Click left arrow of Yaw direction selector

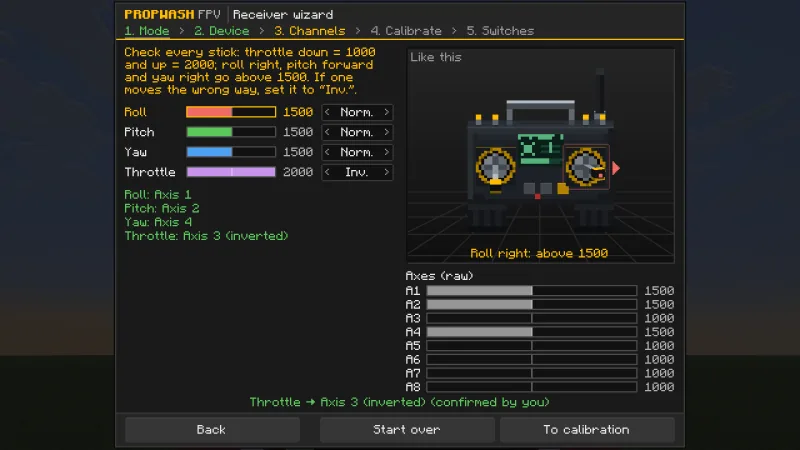328,152
